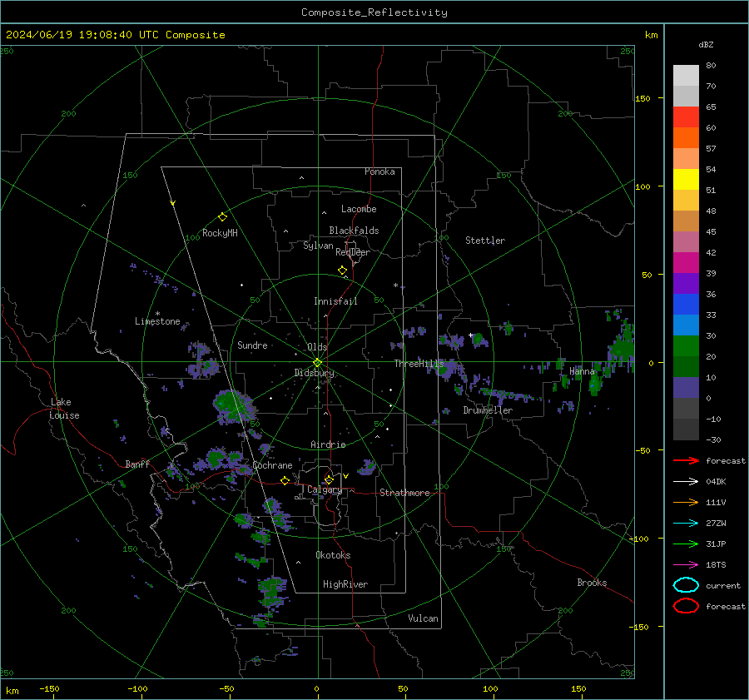Screen dimensions: 749x700
Task: Click the Calgary city label
Action: (325, 489)
